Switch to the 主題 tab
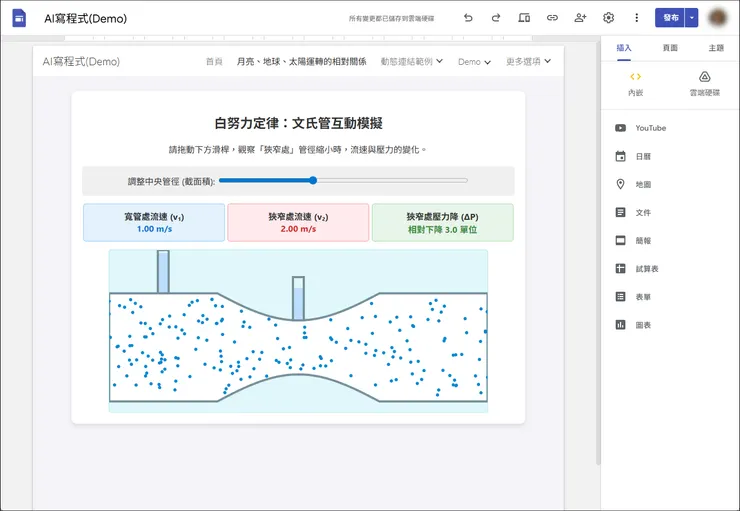Viewport: 740px width, 511px height. 716,48
